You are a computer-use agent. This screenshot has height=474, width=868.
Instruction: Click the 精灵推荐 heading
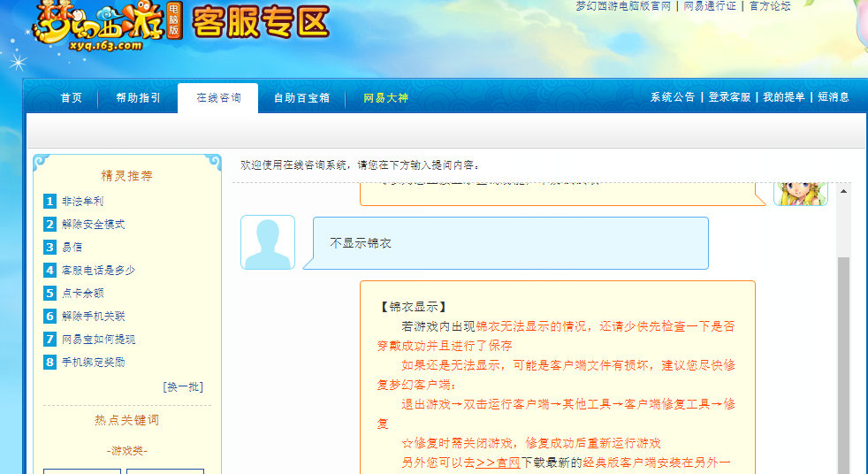click(126, 176)
